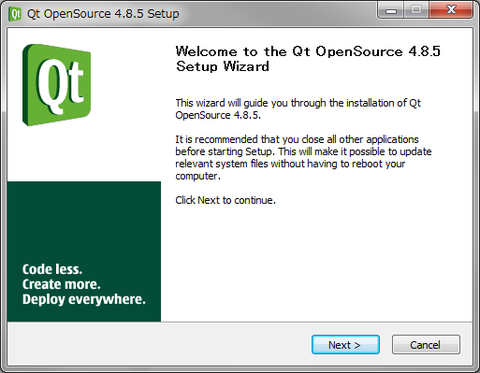Screen dimensions: 480x373
Task: Click the 'Welcome to the Qt OpenSource 4.8.5' heading
Action: point(308,59)
